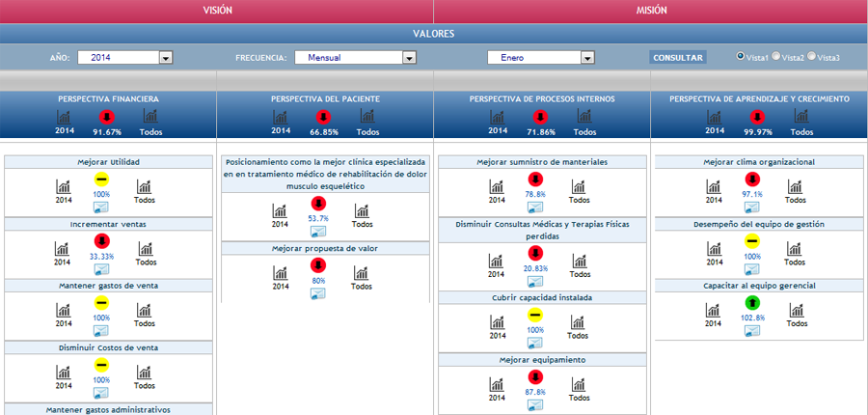Open the message icon under Mejorar Utilidad
This screenshot has width=868, height=415.
[x=101, y=207]
